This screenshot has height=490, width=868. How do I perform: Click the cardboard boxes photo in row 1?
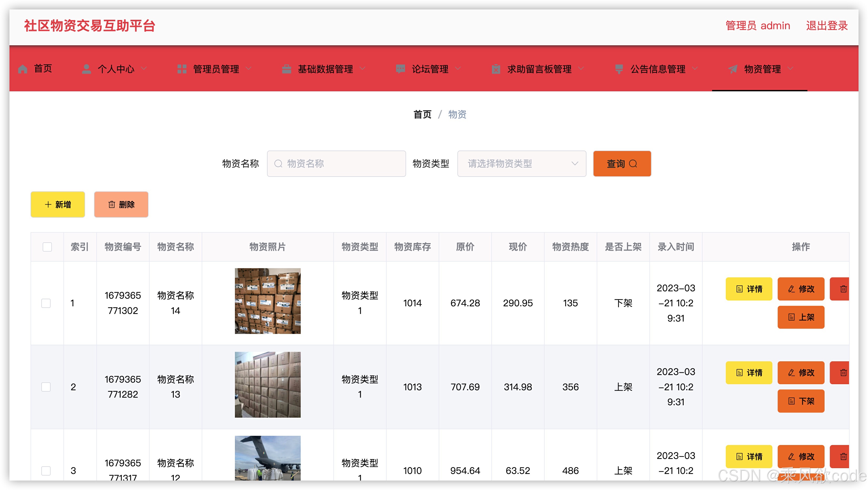pyautogui.click(x=268, y=301)
